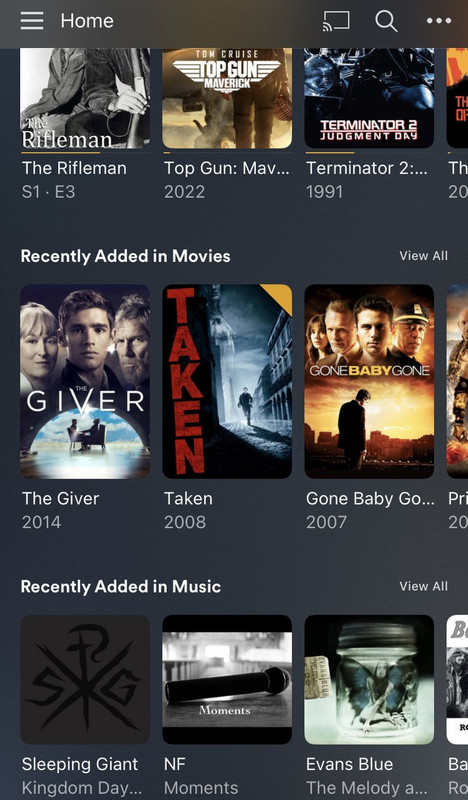Open the three-dot more options menu
This screenshot has height=800, width=468.
coord(439,21)
